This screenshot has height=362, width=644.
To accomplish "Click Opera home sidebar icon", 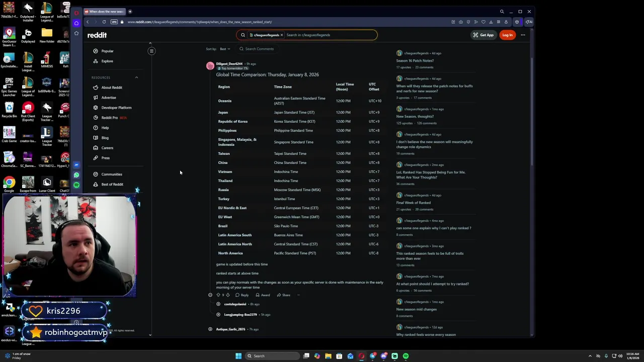I will click(76, 23).
